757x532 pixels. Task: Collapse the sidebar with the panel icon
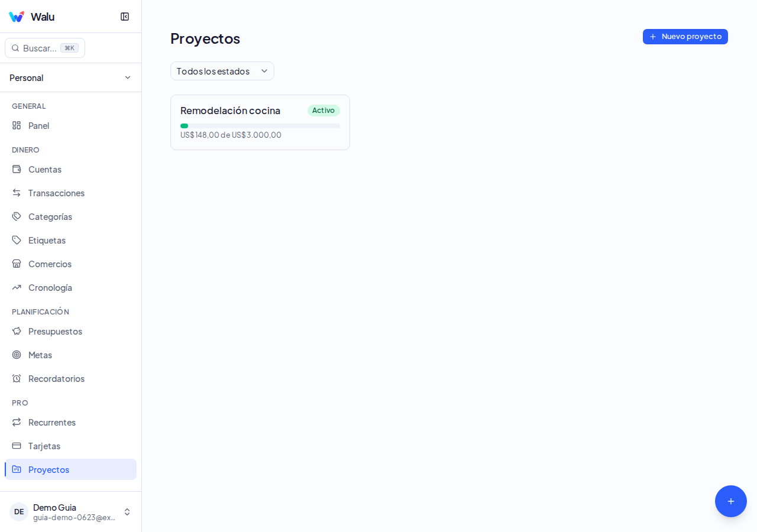pyautogui.click(x=125, y=17)
